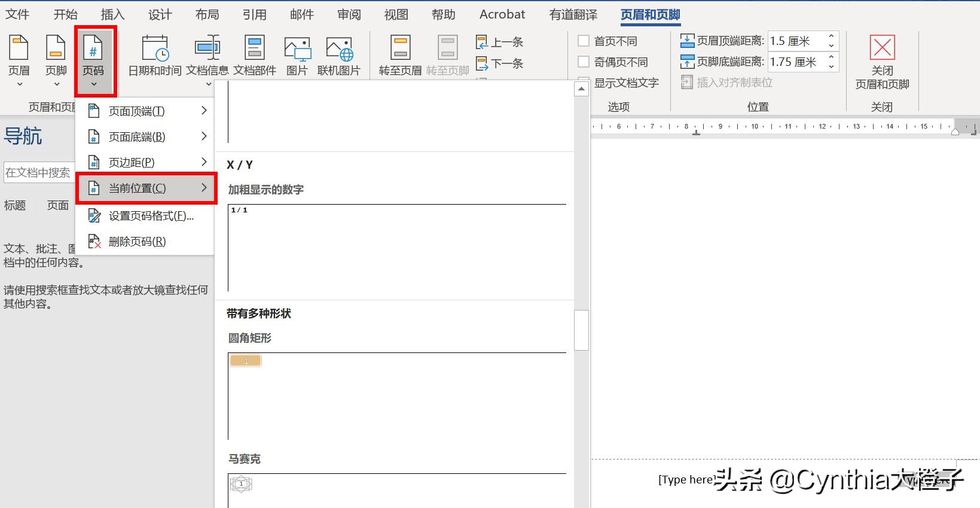Select 当前位置(C) menu entry
The height and width of the screenshot is (508, 980).
pyautogui.click(x=145, y=188)
